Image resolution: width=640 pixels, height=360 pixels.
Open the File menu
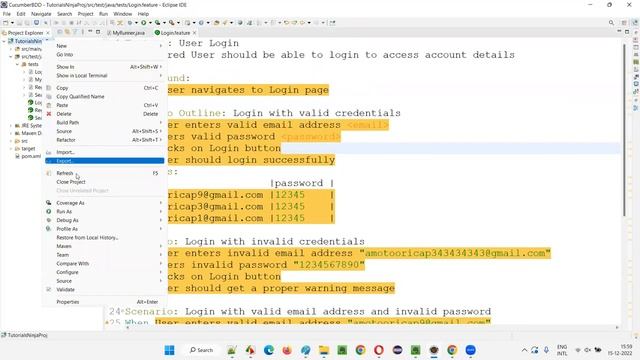(x=7, y=14)
